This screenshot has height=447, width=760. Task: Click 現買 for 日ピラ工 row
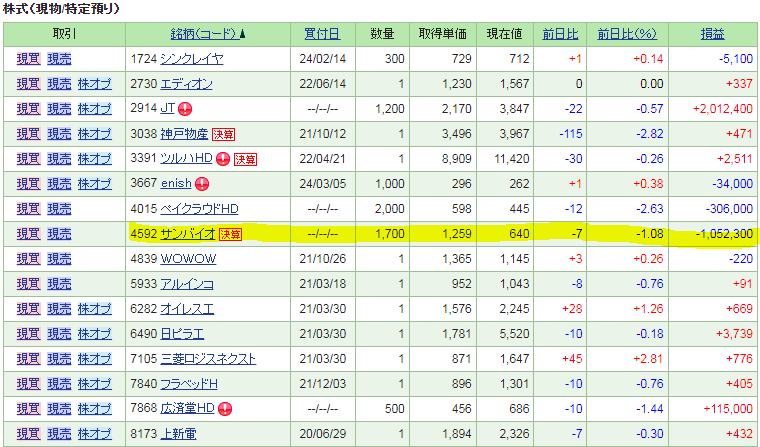(29, 334)
